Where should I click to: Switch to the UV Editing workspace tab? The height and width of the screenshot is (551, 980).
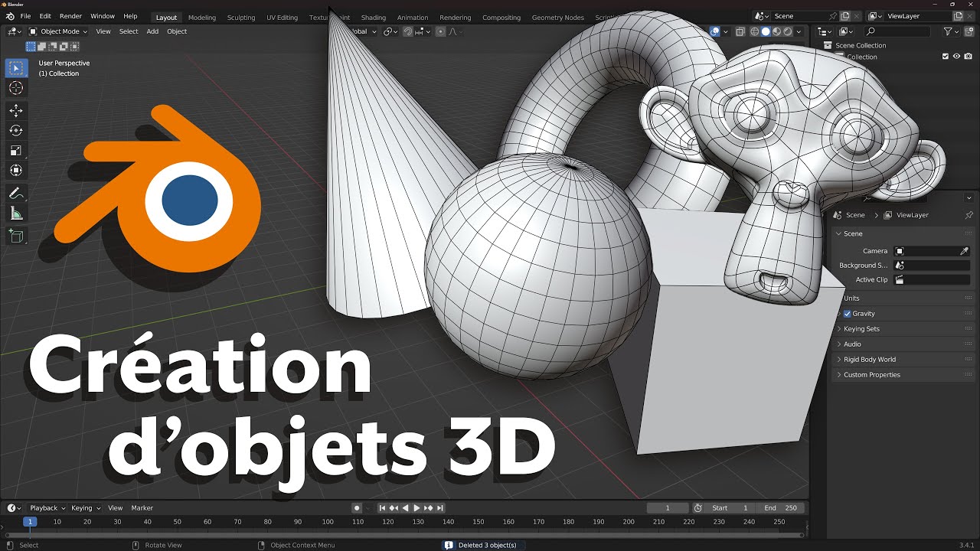pos(282,17)
